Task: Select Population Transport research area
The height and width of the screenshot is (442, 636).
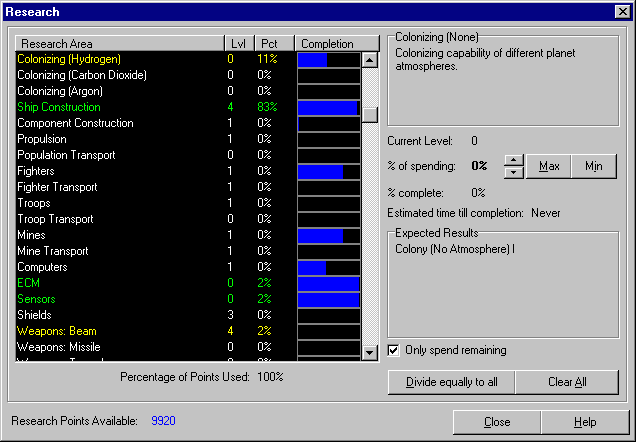Action: pos(189,155)
